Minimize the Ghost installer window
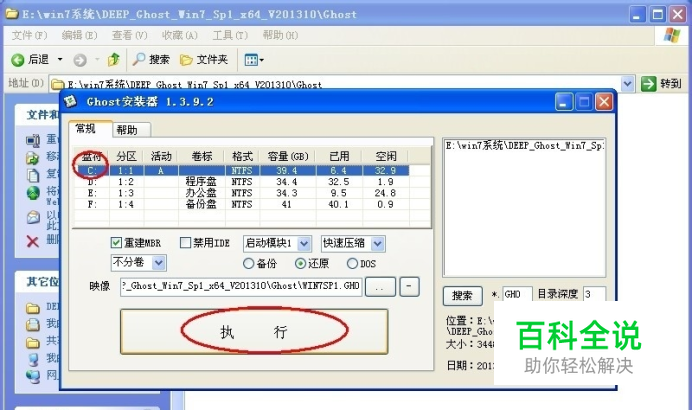Viewport: 692px width, 410px height. pyautogui.click(x=564, y=102)
